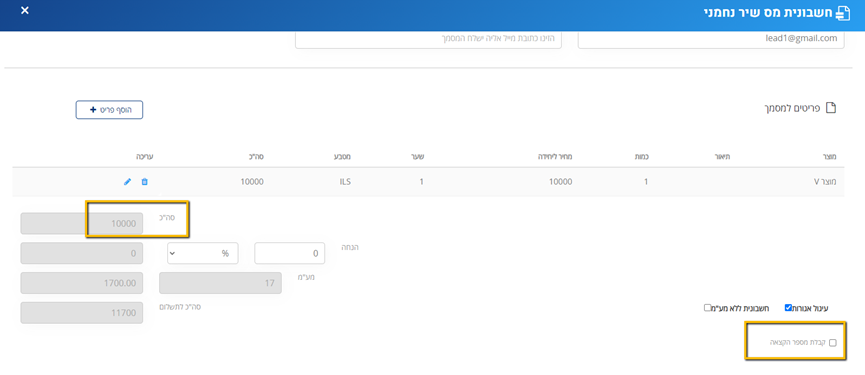Click the ILS currency cell

click(x=345, y=181)
